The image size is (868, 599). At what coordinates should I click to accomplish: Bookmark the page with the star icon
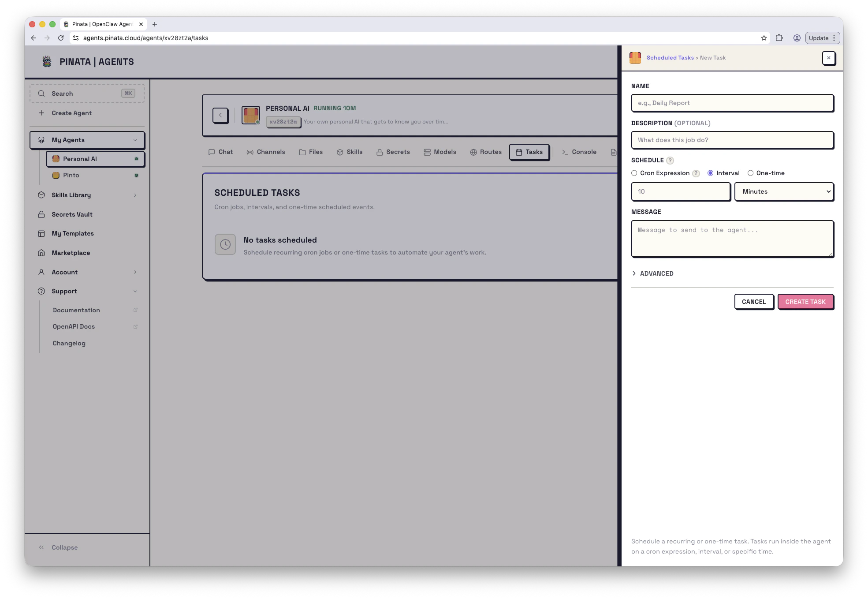pyautogui.click(x=764, y=38)
